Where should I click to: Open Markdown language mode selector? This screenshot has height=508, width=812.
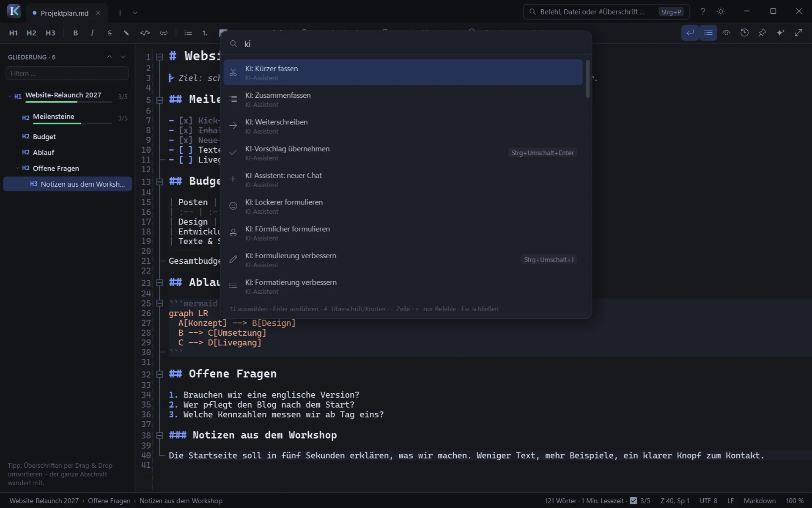pos(760,501)
